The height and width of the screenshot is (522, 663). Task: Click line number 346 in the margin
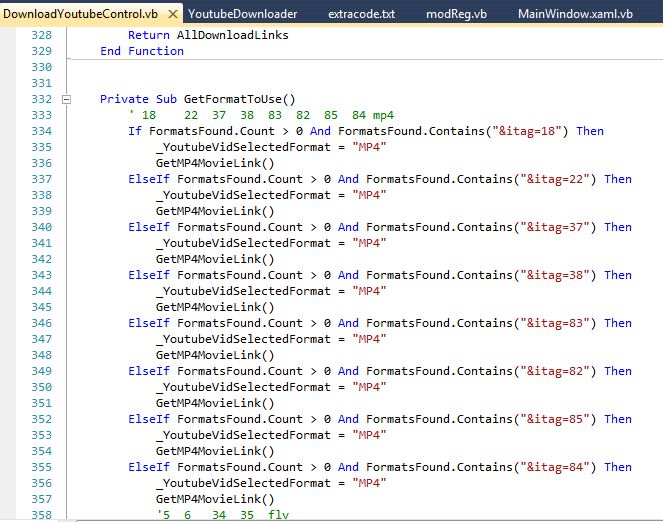click(41, 323)
